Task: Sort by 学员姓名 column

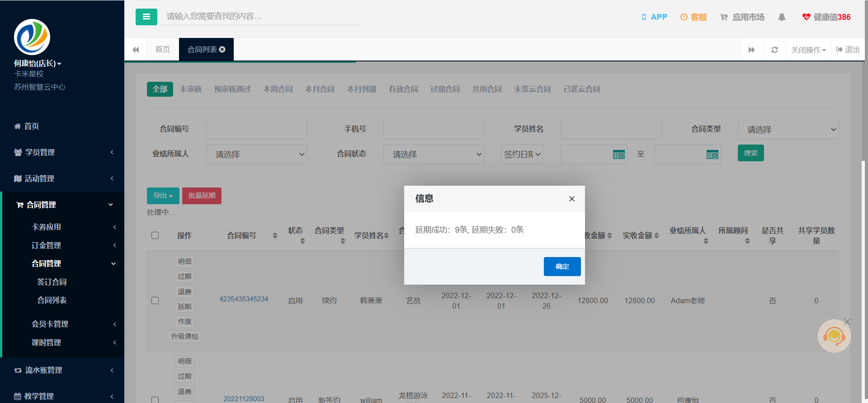Action: click(x=387, y=235)
